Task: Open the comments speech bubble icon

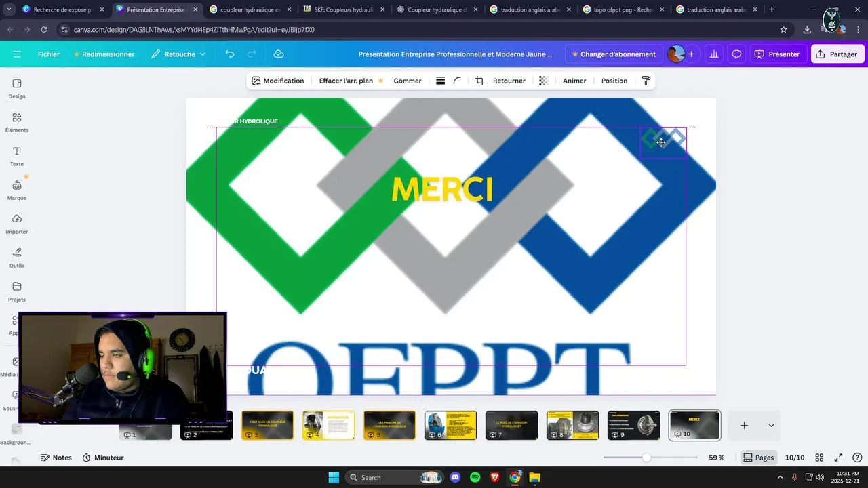Action: pyautogui.click(x=736, y=54)
